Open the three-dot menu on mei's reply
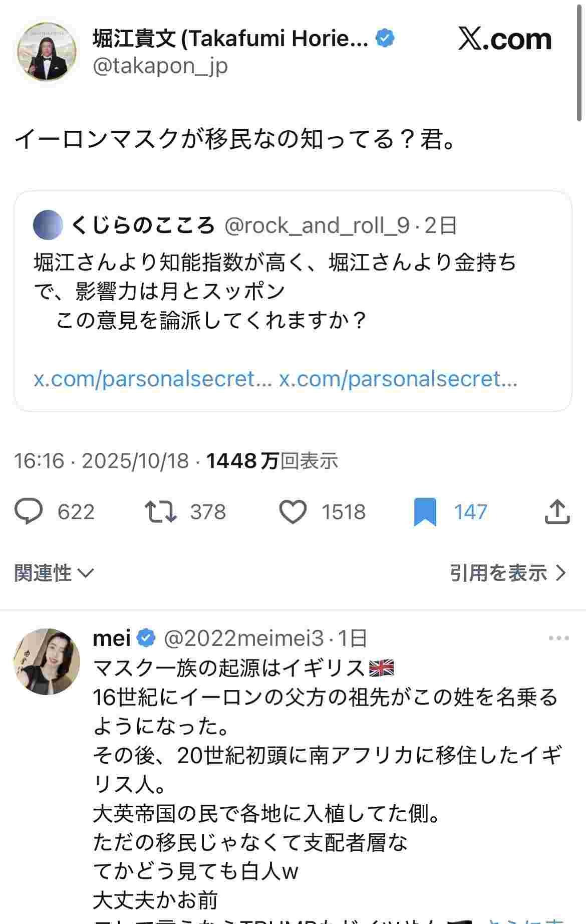 click(x=558, y=638)
